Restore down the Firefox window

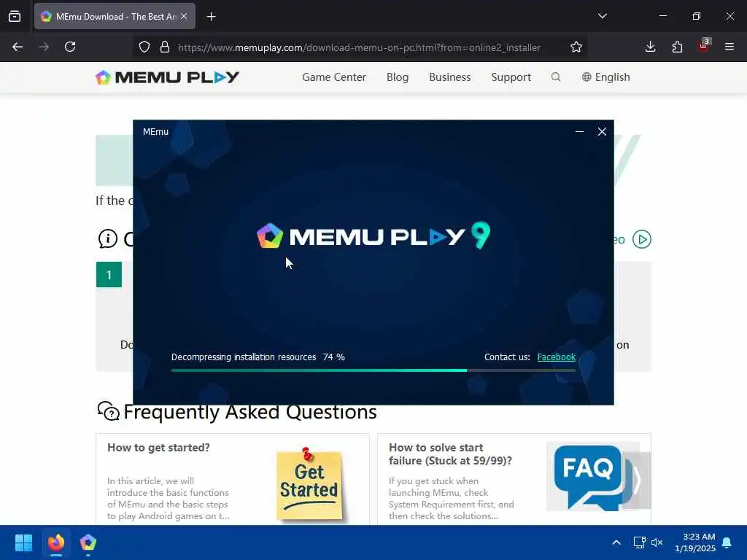coord(696,16)
